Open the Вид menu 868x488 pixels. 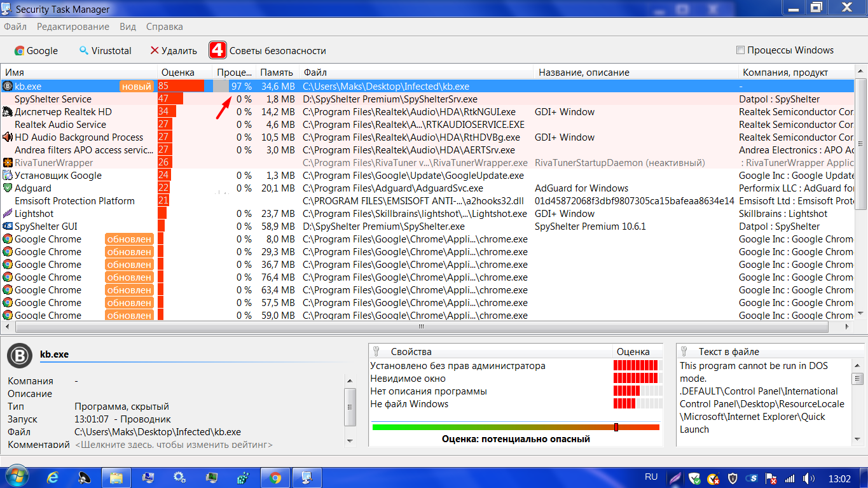tap(128, 27)
